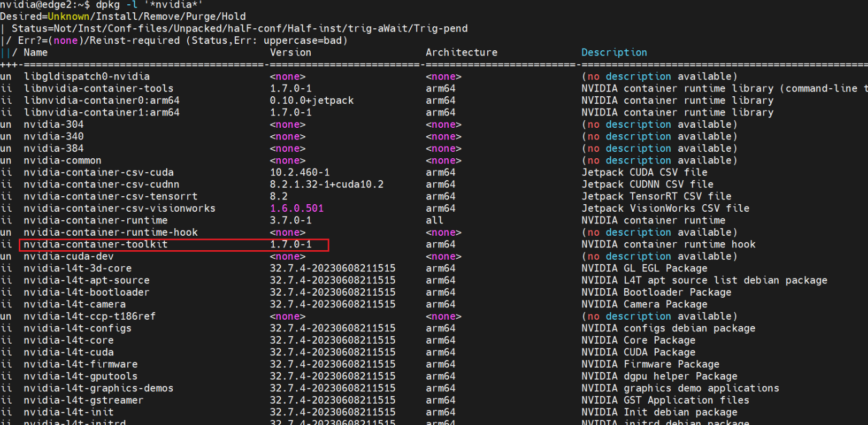Click package name nvidia-l4t-bootloader

pyautogui.click(x=87, y=292)
